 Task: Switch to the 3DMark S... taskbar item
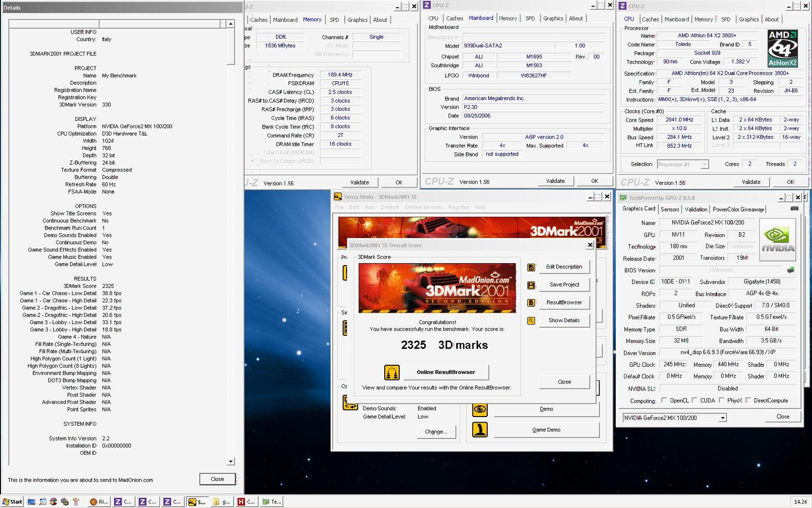click(x=197, y=501)
